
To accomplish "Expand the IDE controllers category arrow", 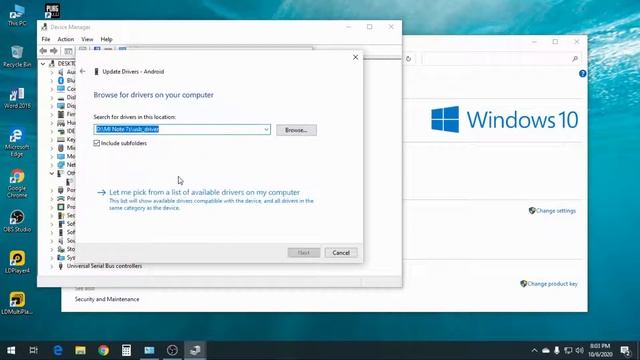I will (x=52, y=131).
